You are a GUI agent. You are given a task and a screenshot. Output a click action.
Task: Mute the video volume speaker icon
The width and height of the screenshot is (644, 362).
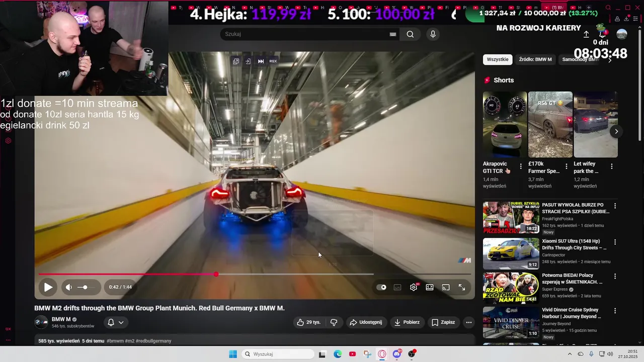pyautogui.click(x=69, y=287)
